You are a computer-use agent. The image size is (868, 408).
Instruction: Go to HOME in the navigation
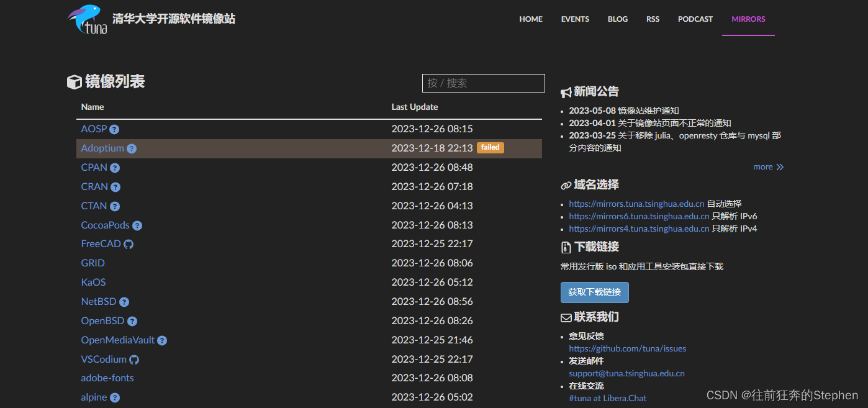click(x=531, y=19)
